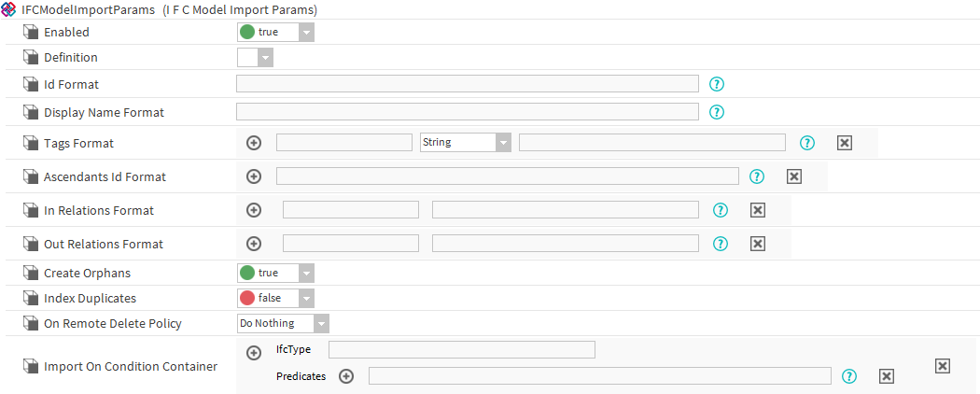
Task: Remove the Import On Condition Container entry
Action: coord(943,366)
